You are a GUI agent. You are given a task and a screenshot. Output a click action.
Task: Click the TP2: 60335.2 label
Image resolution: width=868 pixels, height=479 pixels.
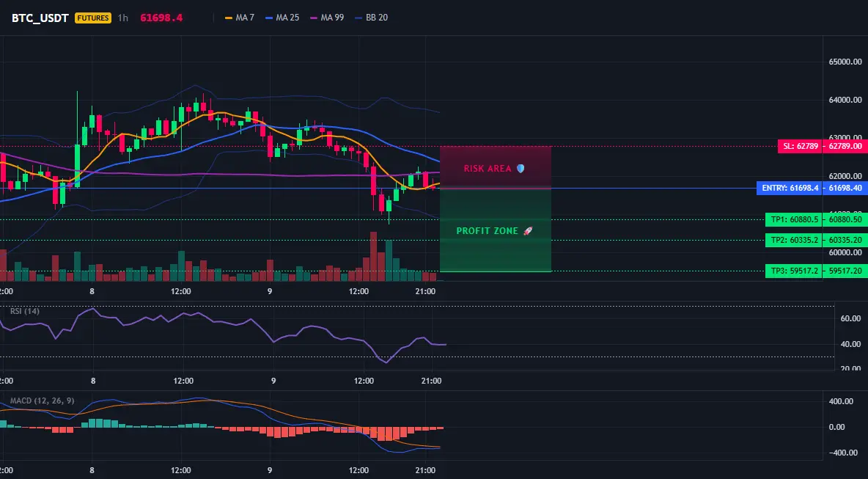(x=792, y=240)
